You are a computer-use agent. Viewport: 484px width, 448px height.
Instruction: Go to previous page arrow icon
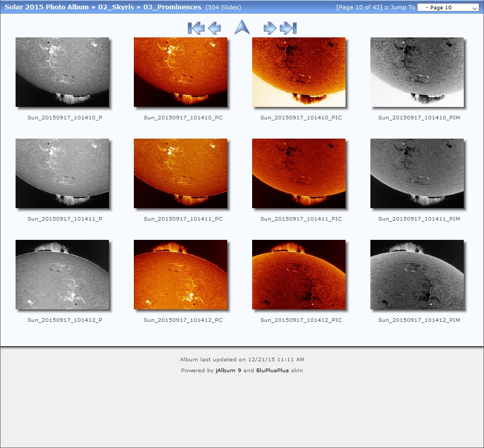(x=215, y=28)
